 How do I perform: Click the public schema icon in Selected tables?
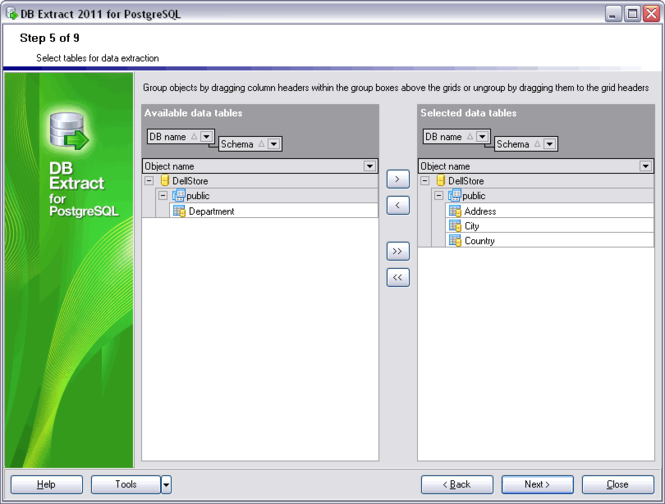click(455, 195)
